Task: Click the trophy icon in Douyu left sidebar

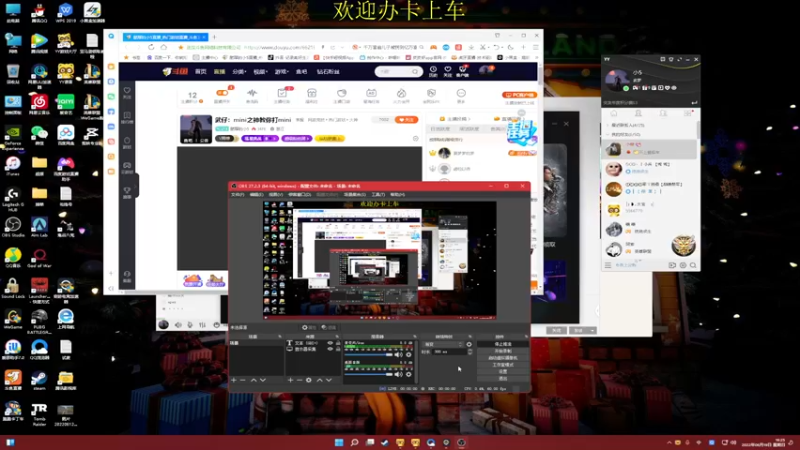Action: pyautogui.click(x=127, y=192)
